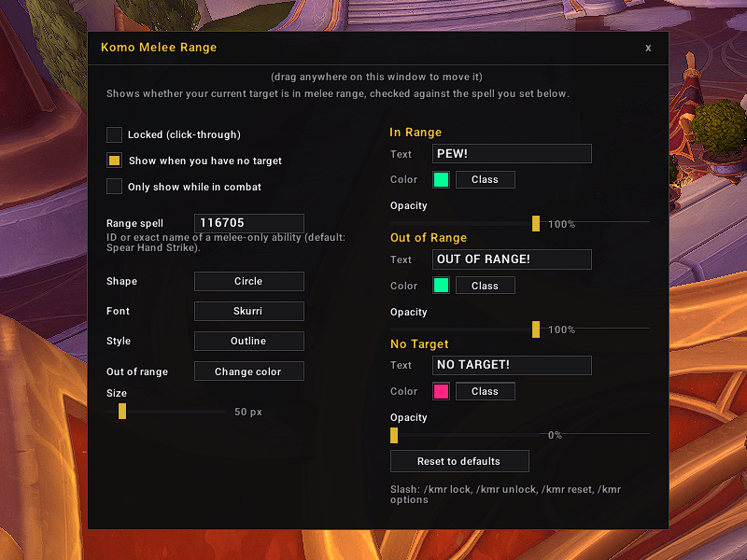Screen dimensions: 747x560
Task: Uncheck Show when you have no target
Action: 114,161
